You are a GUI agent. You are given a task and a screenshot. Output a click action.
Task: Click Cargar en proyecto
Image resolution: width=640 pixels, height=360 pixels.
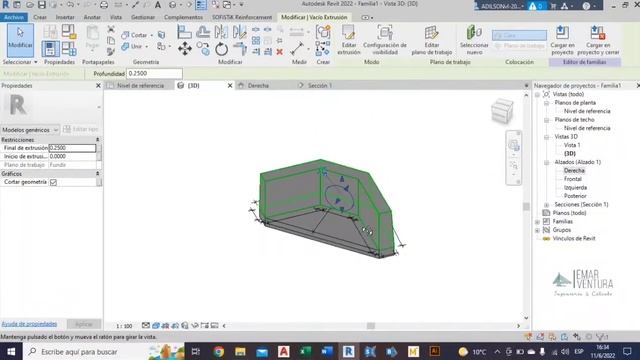click(x=562, y=40)
